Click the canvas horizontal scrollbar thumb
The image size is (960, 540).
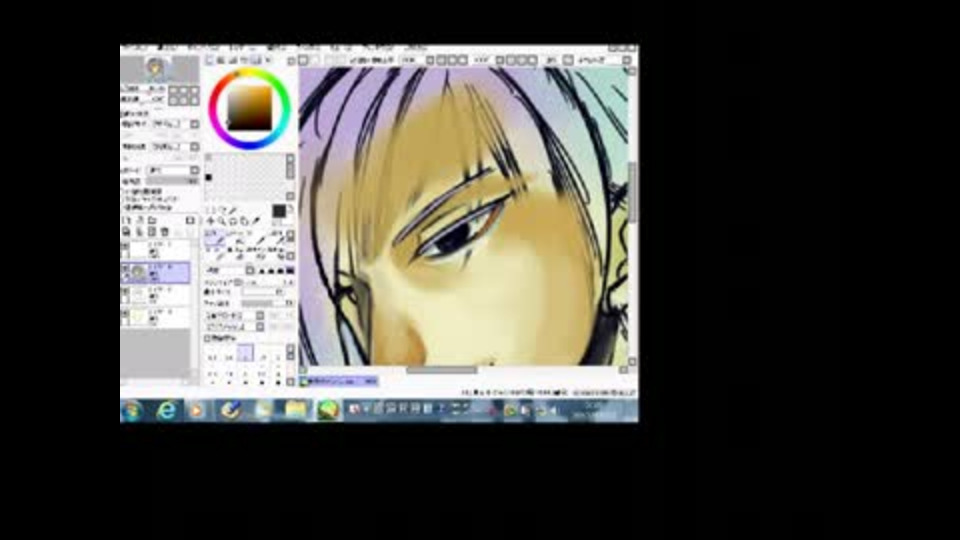point(441,370)
